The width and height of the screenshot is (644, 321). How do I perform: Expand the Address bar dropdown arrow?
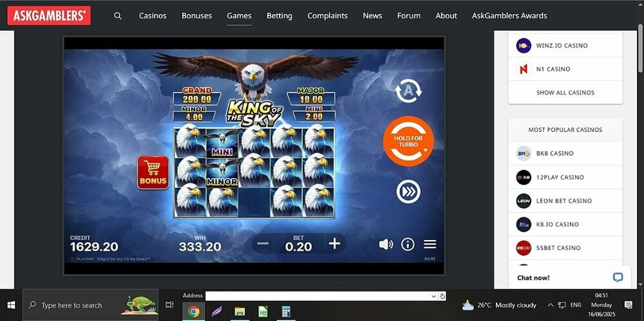point(433,296)
